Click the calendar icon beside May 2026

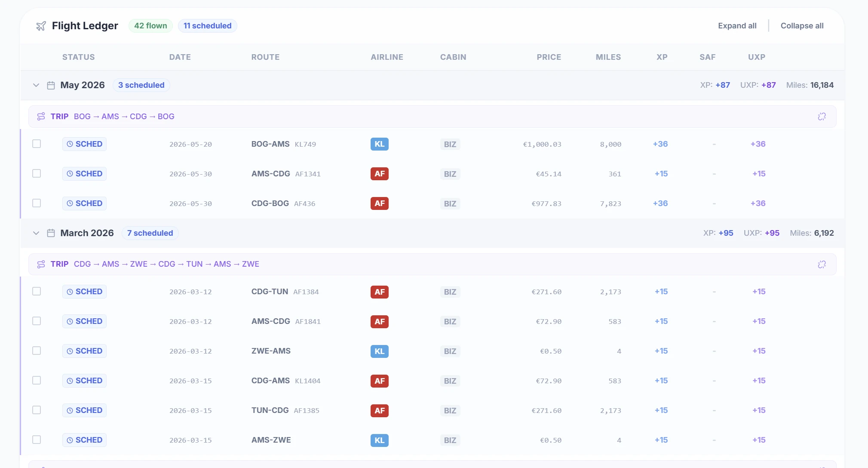coord(51,85)
